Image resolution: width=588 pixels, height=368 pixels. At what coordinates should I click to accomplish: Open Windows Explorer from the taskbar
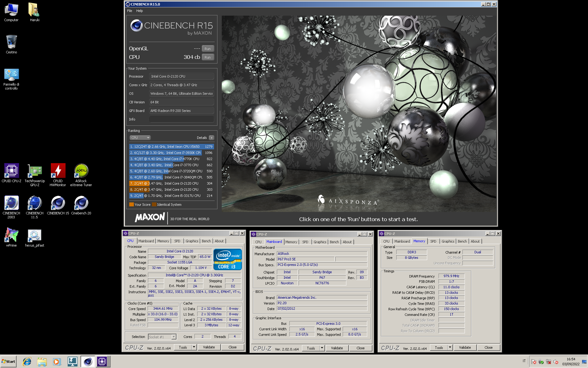click(x=42, y=362)
